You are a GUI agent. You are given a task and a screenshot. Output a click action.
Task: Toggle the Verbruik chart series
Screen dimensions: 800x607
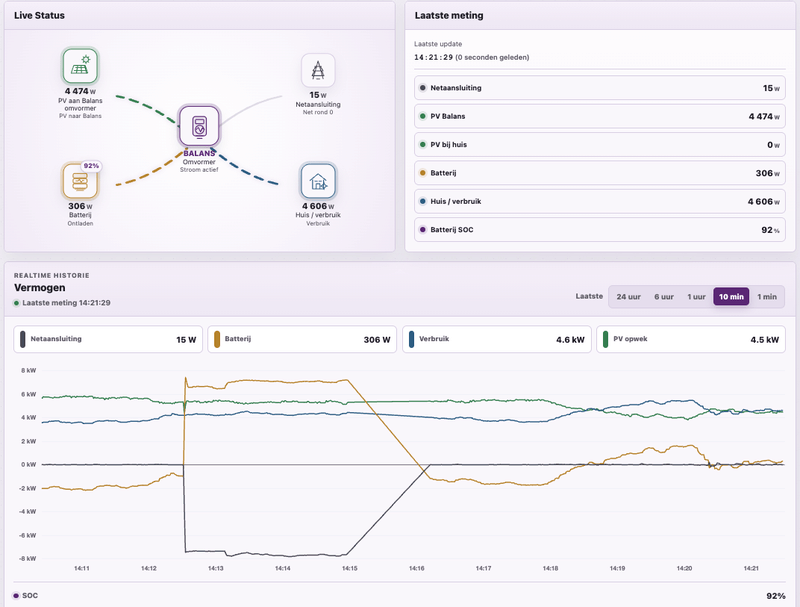[497, 339]
